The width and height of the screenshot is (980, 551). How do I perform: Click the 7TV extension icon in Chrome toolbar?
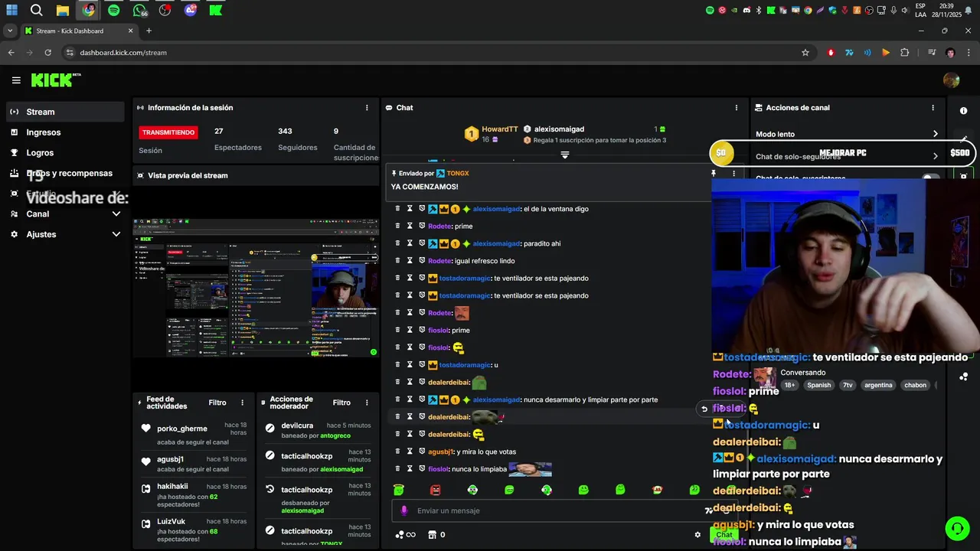[849, 53]
